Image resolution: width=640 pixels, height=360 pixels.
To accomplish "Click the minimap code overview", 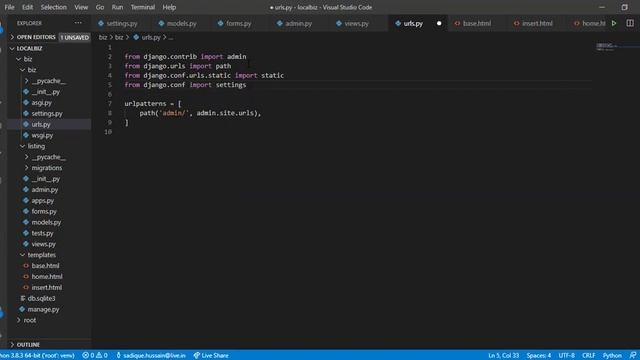I will pyautogui.click(x=607, y=47).
